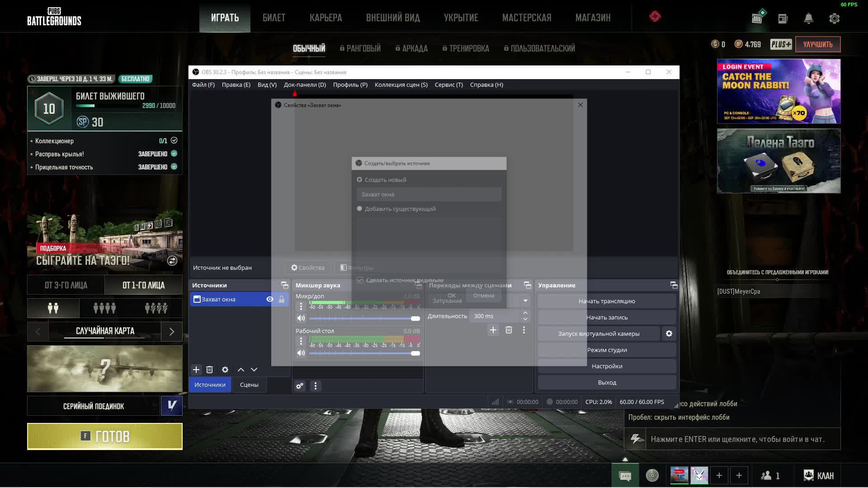Mute the Рабочий стол audio channel
868x488 pixels.
[301, 353]
